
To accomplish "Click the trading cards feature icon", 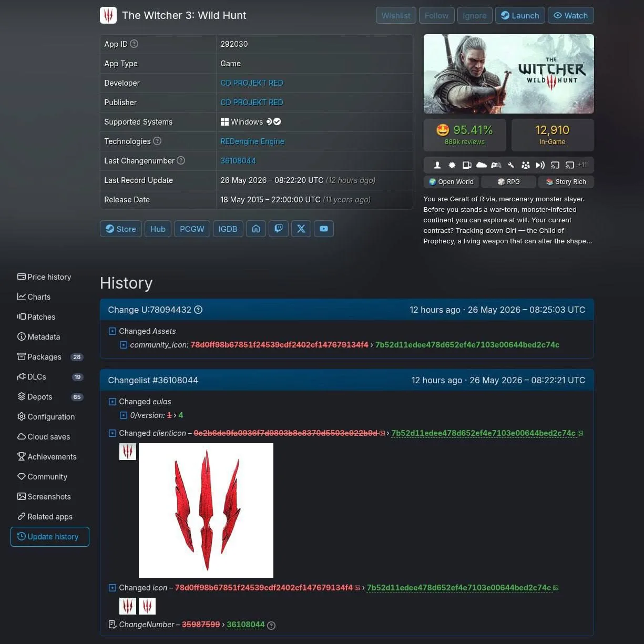I will (466, 165).
